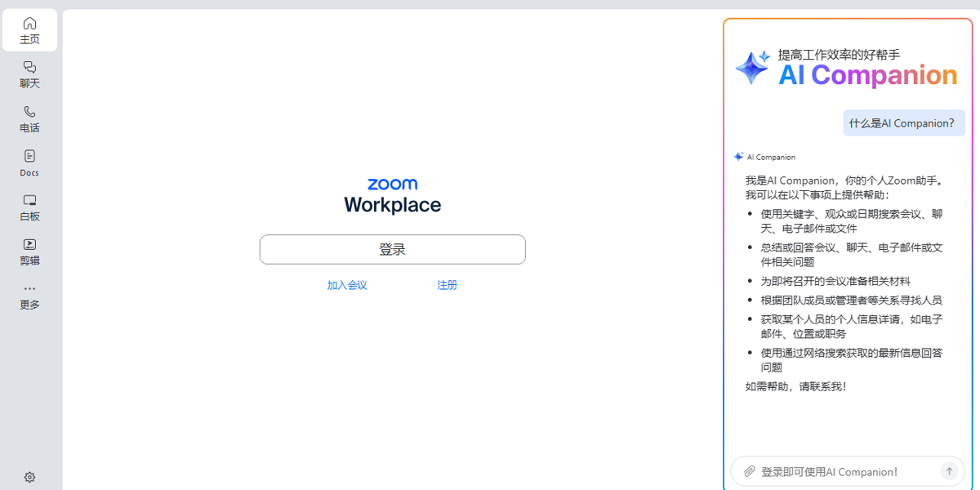The image size is (980, 490).
Task: Expand the 更多 more options menu
Action: pyautogui.click(x=29, y=296)
